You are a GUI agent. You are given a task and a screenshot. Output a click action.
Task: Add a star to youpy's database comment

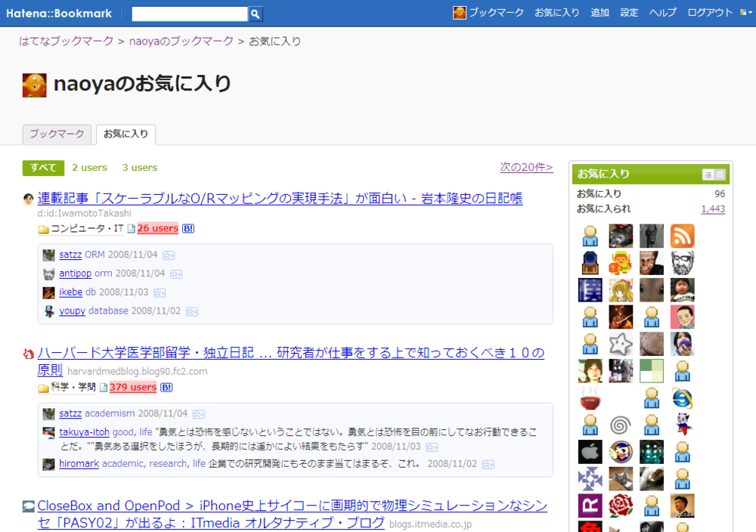tap(192, 311)
